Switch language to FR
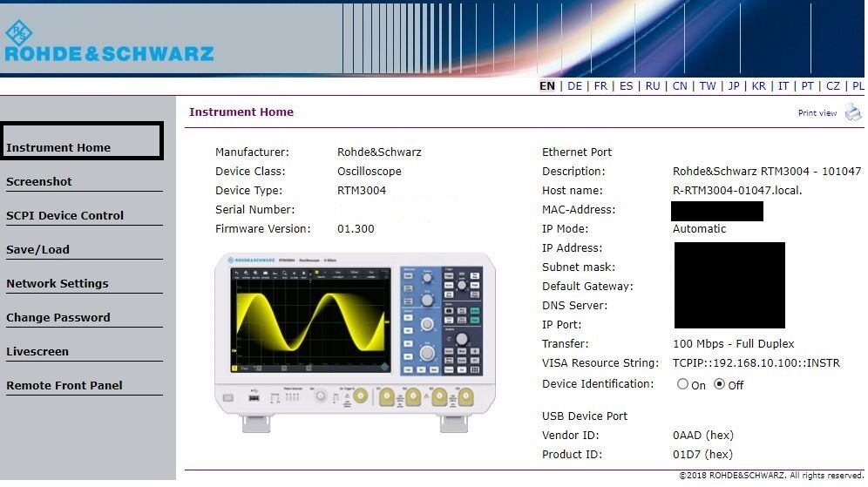This screenshot has width=868, height=487. pos(600,85)
